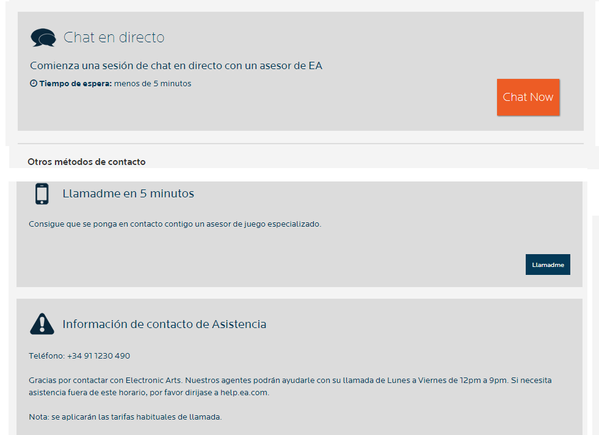Click the Nota about tarifas habituales de llamada
The height and width of the screenshot is (435, 599).
[125, 417]
